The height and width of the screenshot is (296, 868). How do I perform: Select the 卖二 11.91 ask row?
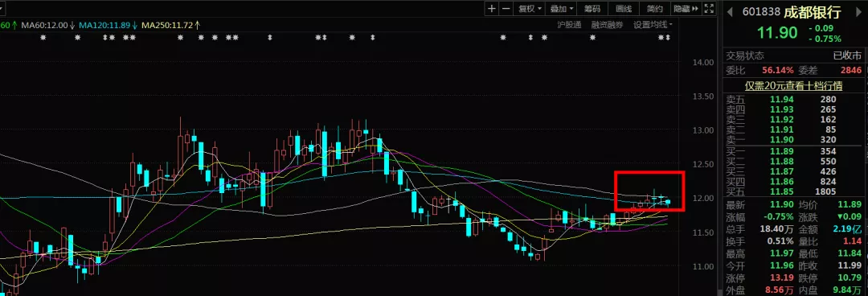(793, 130)
